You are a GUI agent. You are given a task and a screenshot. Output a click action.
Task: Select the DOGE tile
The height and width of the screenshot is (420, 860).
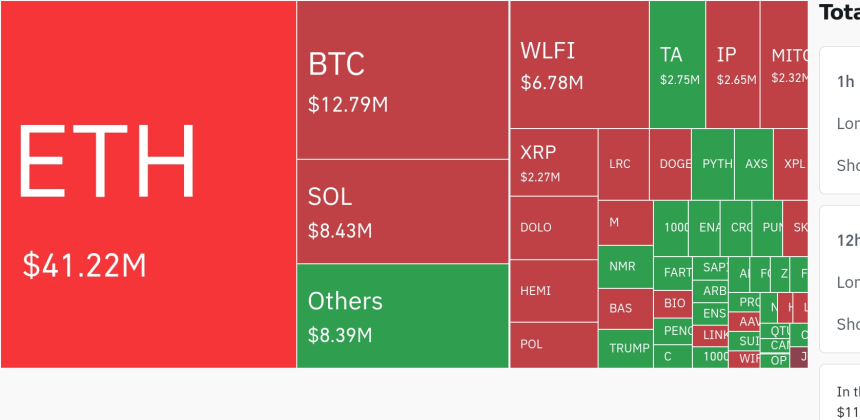[670, 164]
